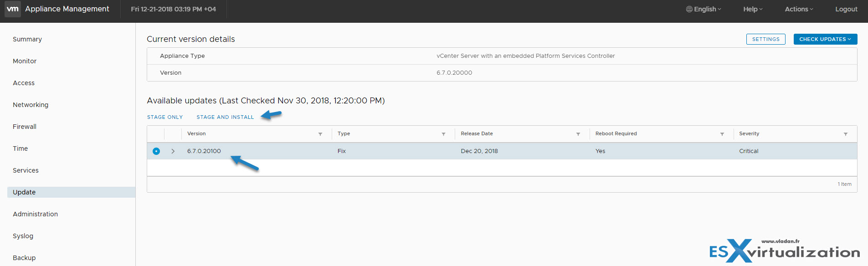Log out using the Logout link
868x266 pixels.
(846, 9)
